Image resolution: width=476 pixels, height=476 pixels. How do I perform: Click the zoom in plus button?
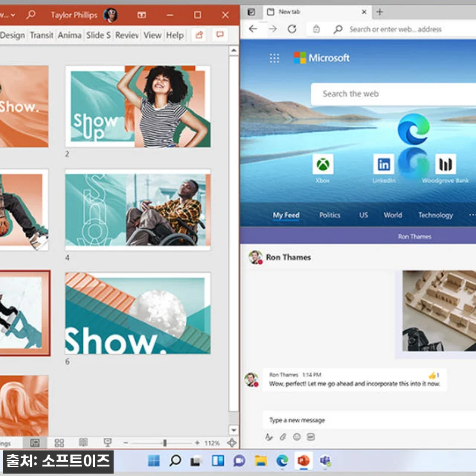(x=198, y=443)
